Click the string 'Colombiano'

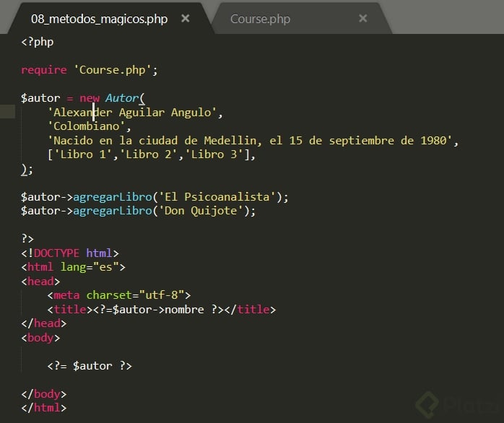[86, 126]
